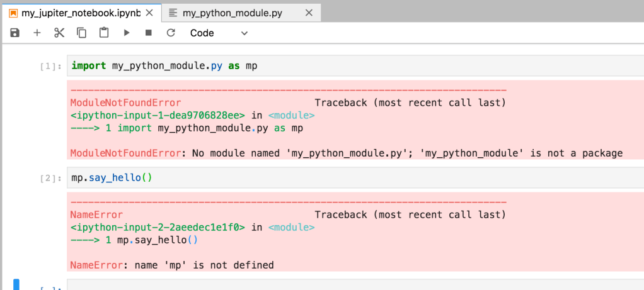Copy selected cell with the copy icon
This screenshot has width=644, height=290.
(82, 33)
